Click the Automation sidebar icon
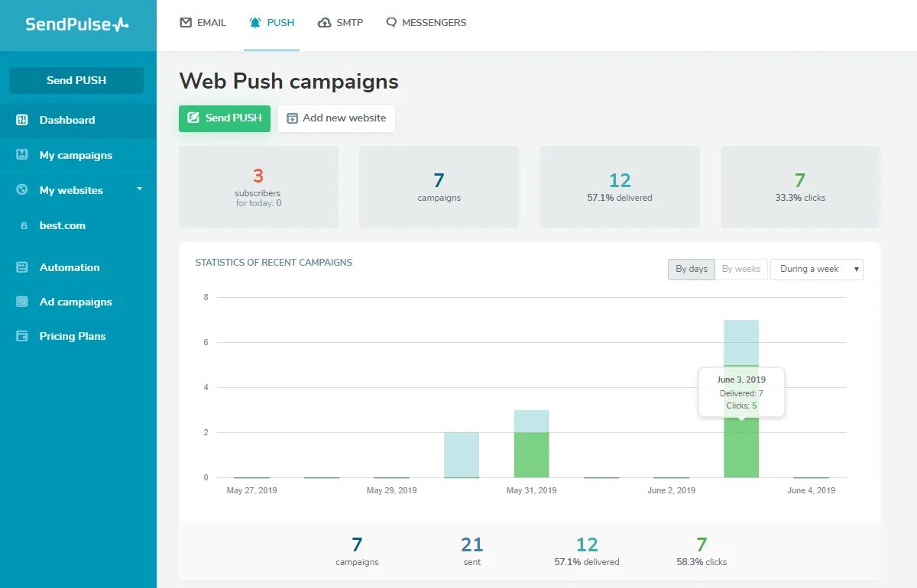Screen dimensions: 917x588 coord(22,267)
